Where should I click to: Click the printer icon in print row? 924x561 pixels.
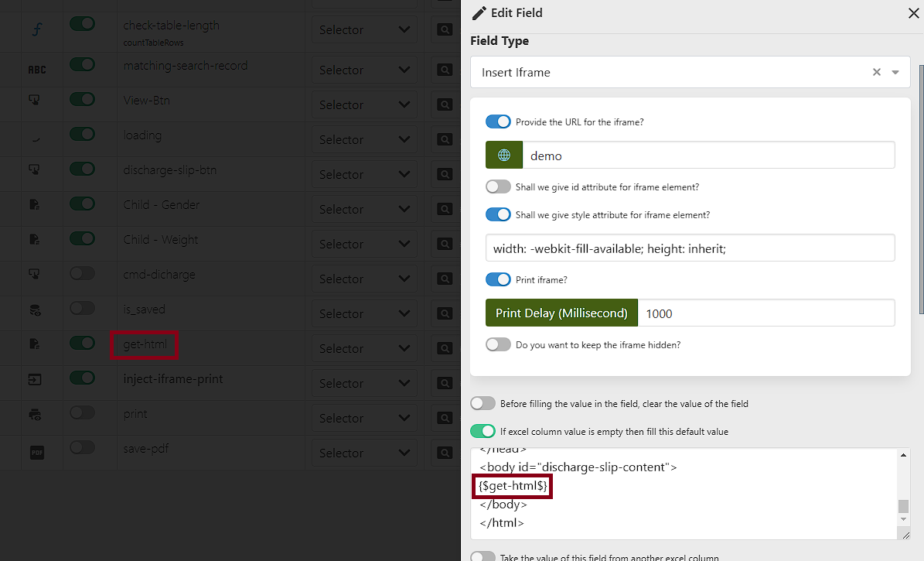point(36,414)
